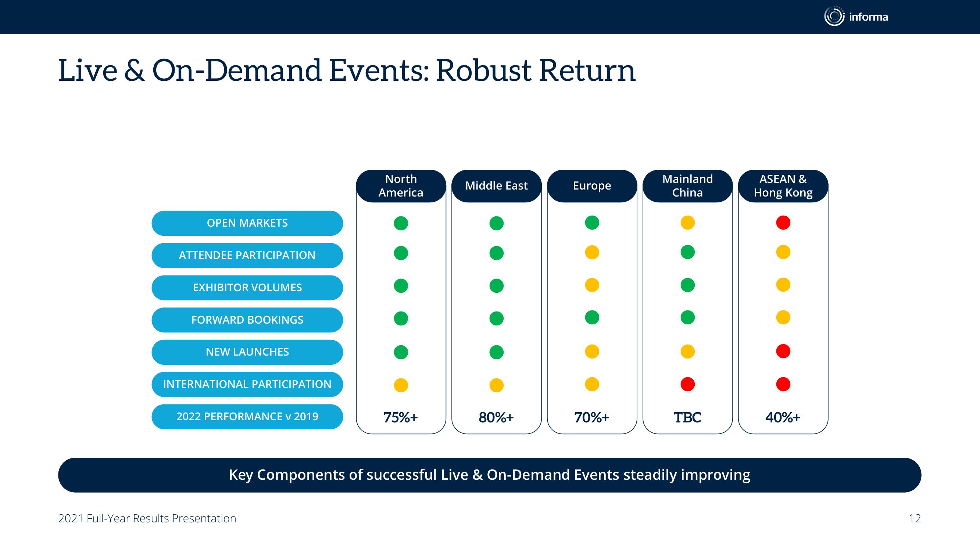Screen dimensions: 980x551
Task: Click North America New Launches green dot
Action: tap(401, 352)
